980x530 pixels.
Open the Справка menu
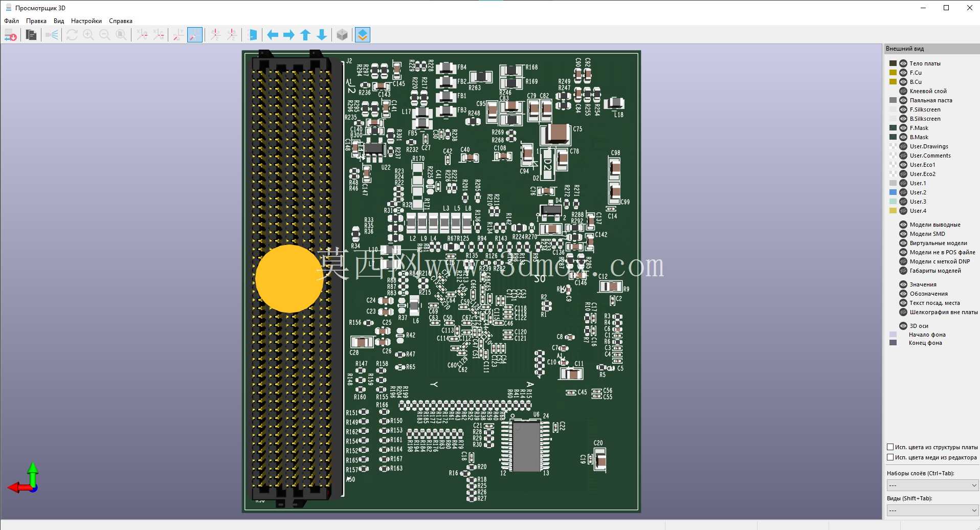(x=121, y=21)
